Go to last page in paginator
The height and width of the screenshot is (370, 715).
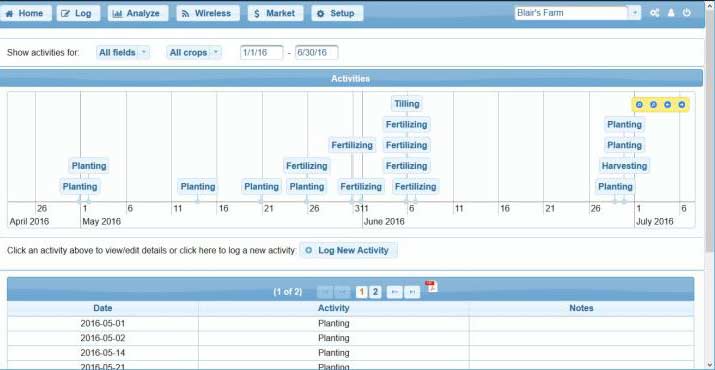click(412, 292)
